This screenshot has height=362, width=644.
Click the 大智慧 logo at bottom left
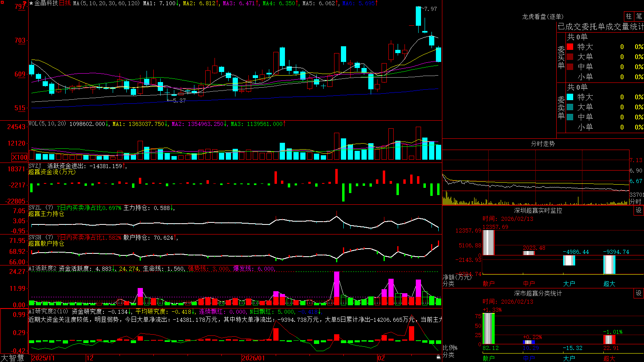click(12, 358)
